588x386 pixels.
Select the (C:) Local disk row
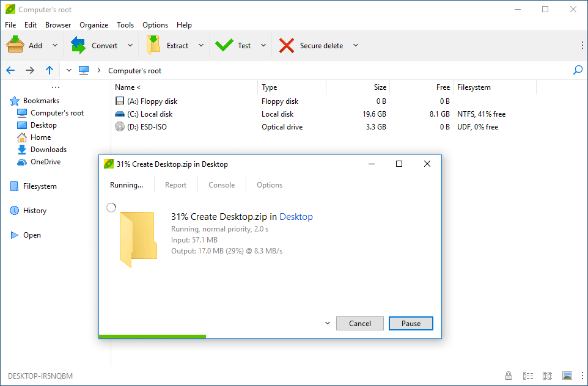point(150,114)
